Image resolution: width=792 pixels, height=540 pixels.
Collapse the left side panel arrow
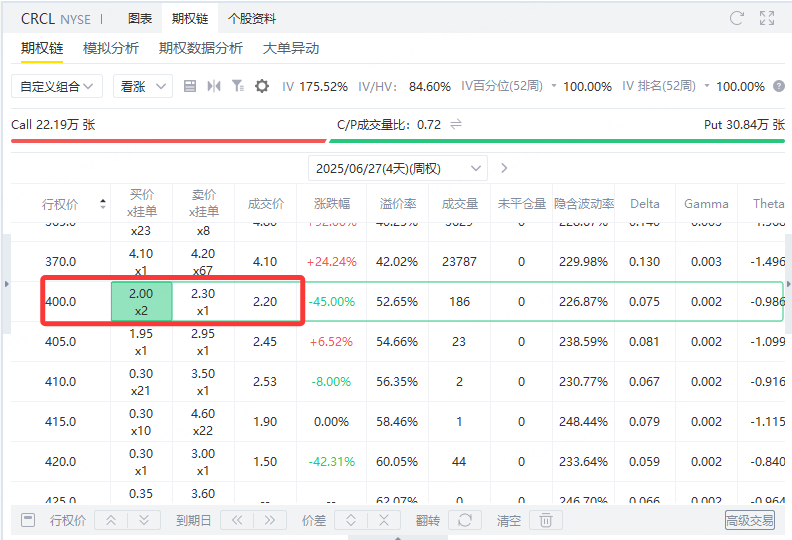[x=7, y=284]
